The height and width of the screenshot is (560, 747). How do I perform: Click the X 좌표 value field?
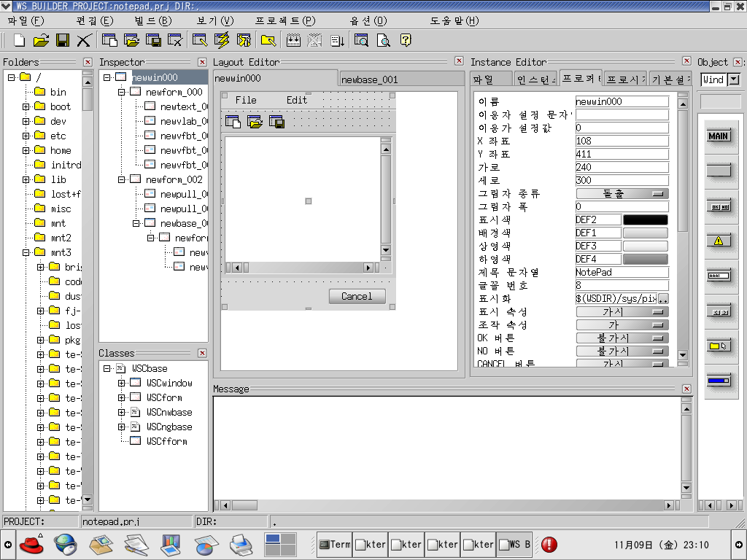pos(622,141)
